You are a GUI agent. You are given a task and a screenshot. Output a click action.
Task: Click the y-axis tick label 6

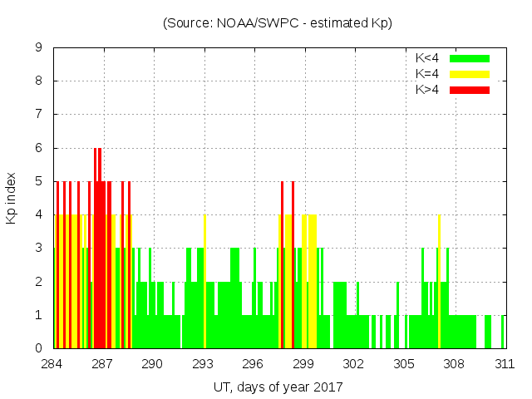pyautogui.click(x=39, y=148)
